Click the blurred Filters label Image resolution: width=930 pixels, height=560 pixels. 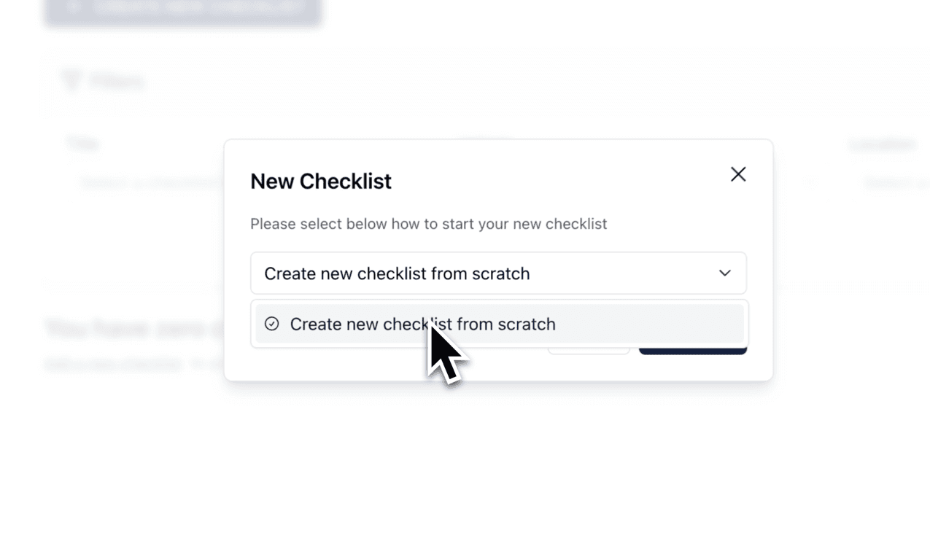click(117, 81)
